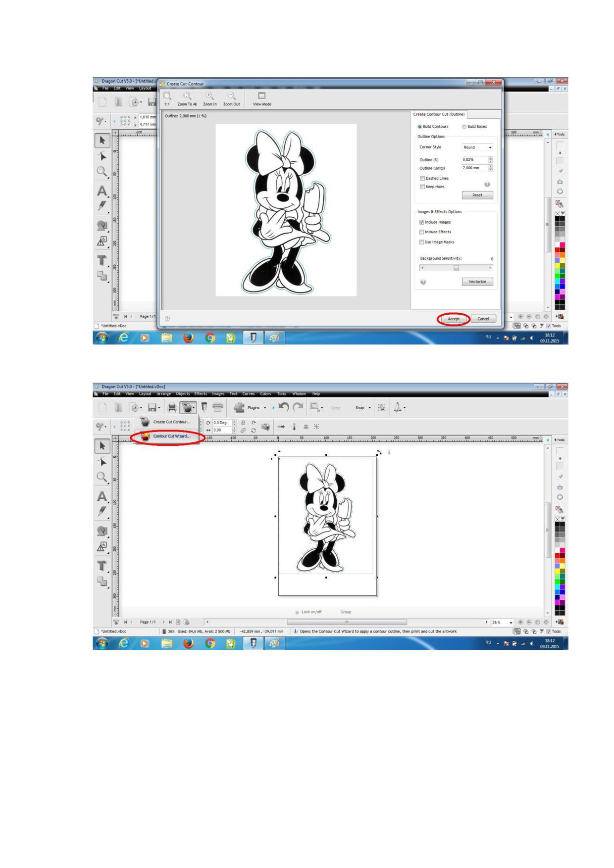Image resolution: width=614 pixels, height=868 pixels.
Task: Uncheck the Include Images checkbox
Action: pos(422,222)
